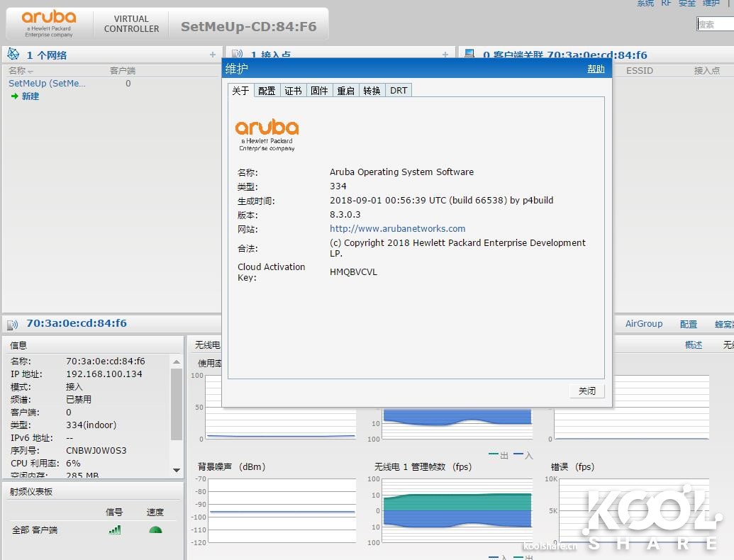Open the arubanetworks.com website link
The height and width of the screenshot is (560, 734).
[x=397, y=228]
